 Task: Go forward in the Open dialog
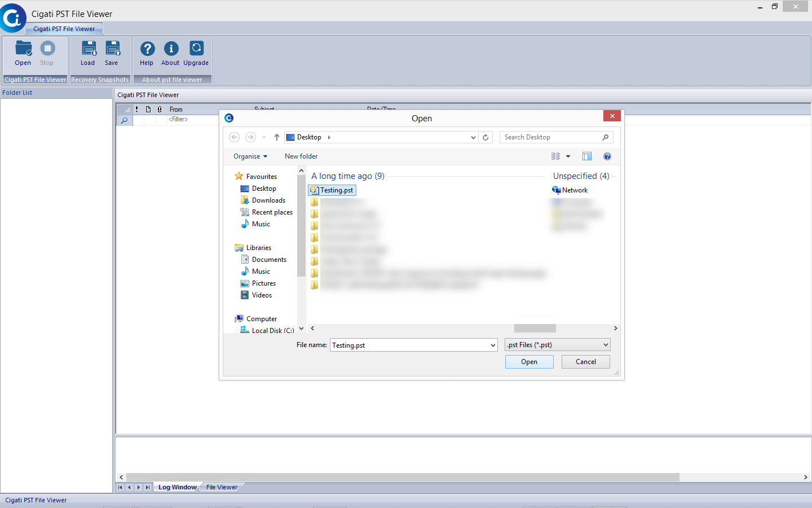coord(250,137)
